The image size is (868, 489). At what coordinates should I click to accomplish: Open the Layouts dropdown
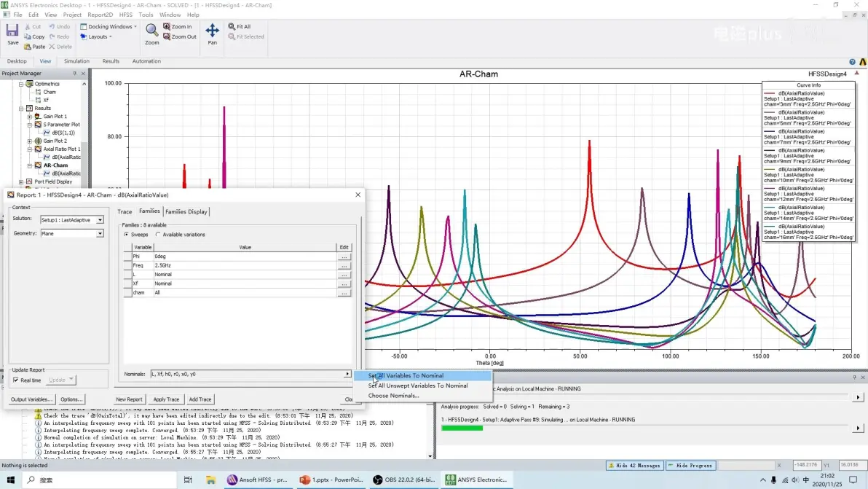(96, 36)
